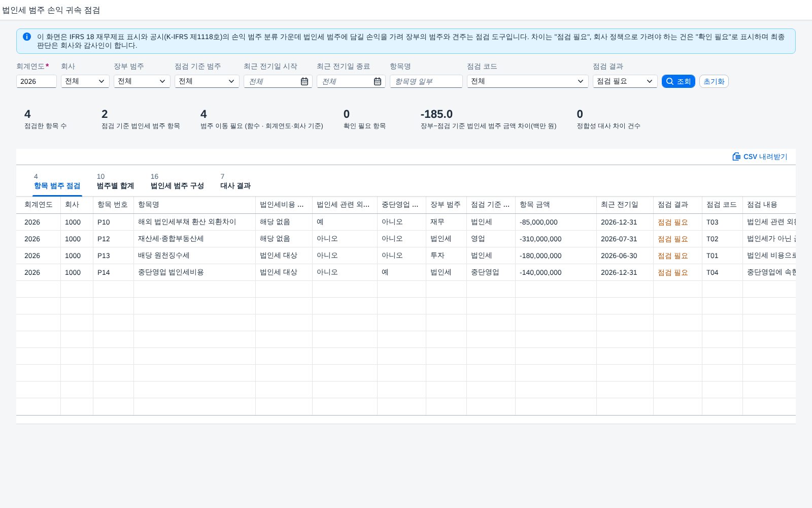
Task: Click the 정합성 대사 차이 건수 KPI label
Action: coord(608,126)
